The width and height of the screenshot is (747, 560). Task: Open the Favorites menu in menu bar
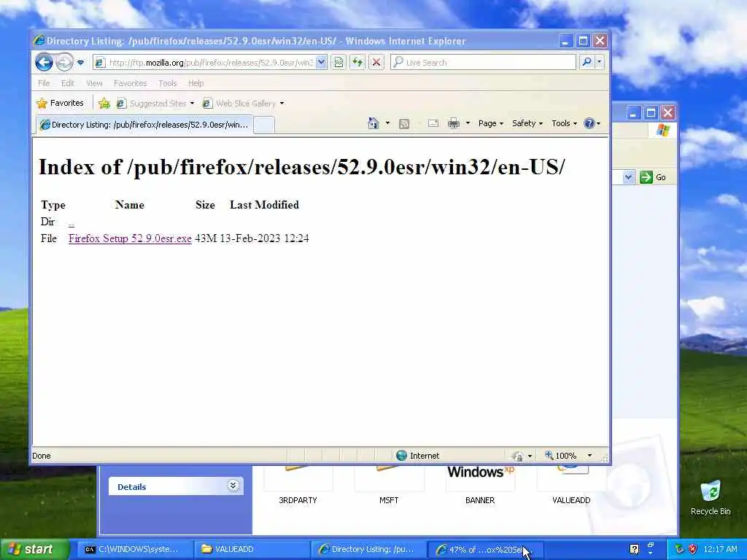130,83
